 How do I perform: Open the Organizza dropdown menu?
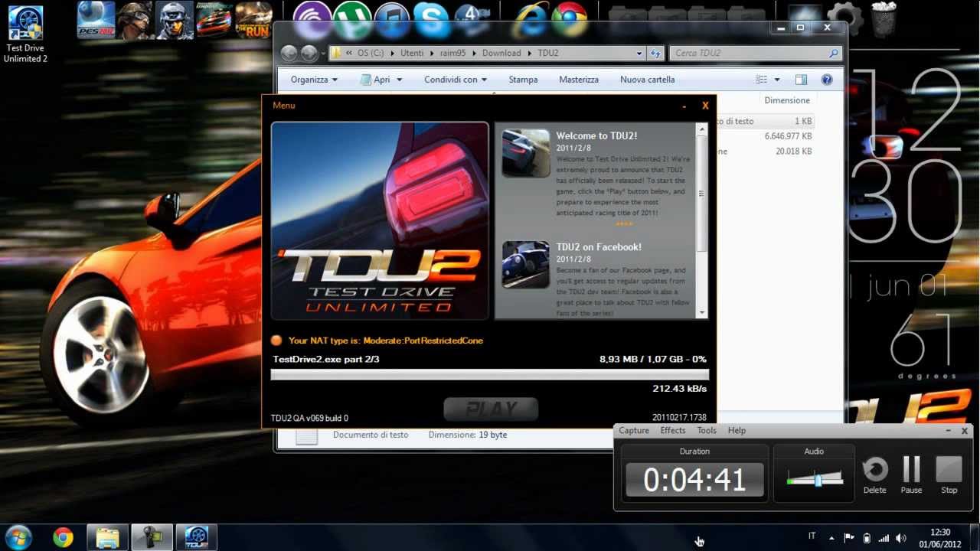pyautogui.click(x=314, y=80)
